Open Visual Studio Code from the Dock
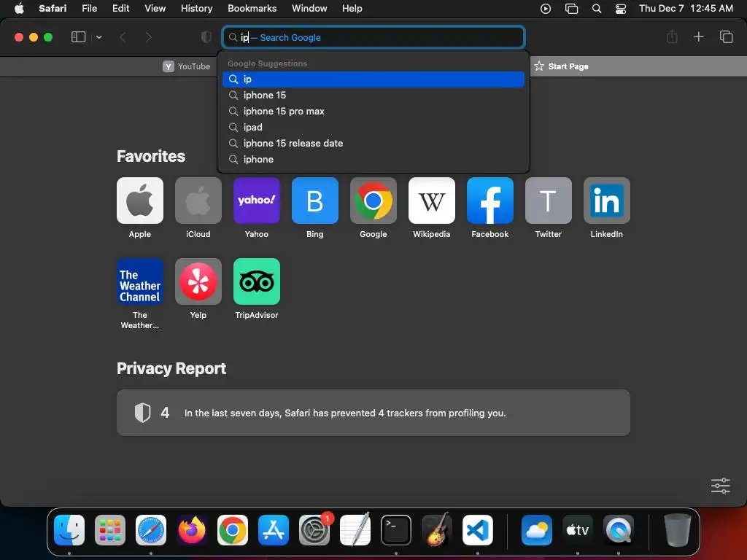 tap(478, 530)
